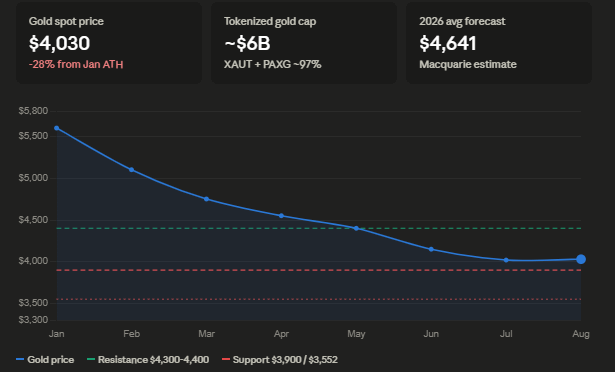
Task: Click the Jan x-axis label
Action: click(x=56, y=334)
